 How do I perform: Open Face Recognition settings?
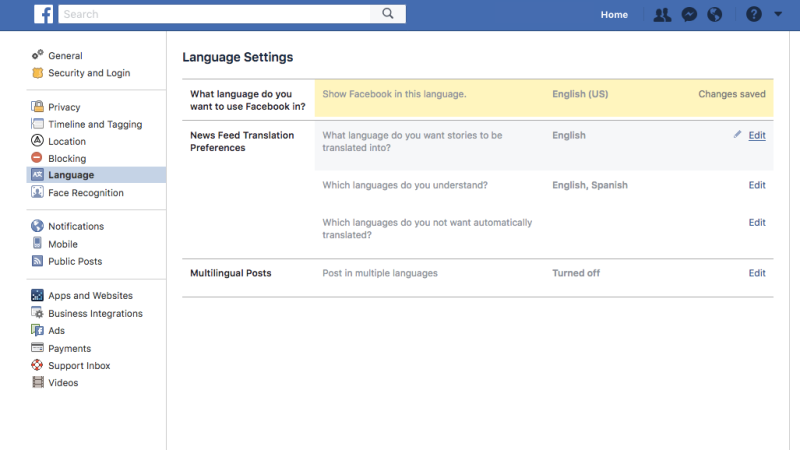(85, 193)
